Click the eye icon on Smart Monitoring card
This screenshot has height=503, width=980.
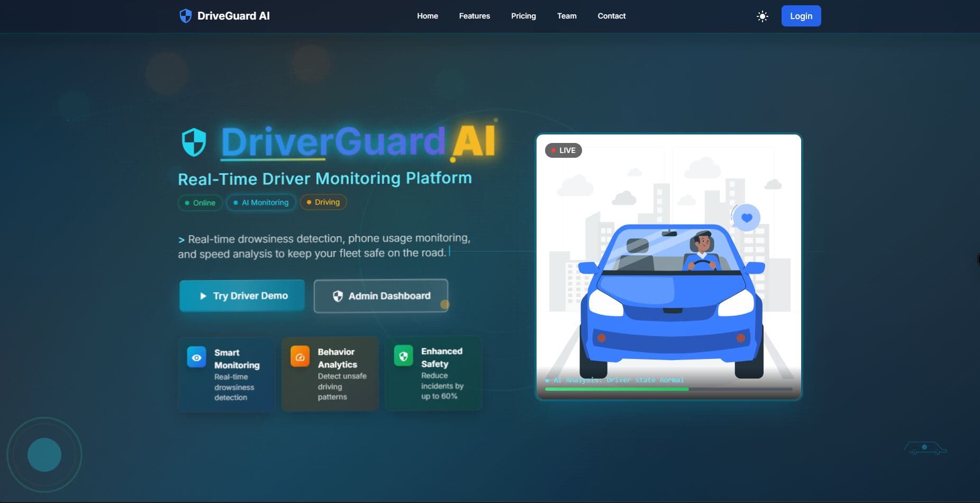pyautogui.click(x=196, y=357)
